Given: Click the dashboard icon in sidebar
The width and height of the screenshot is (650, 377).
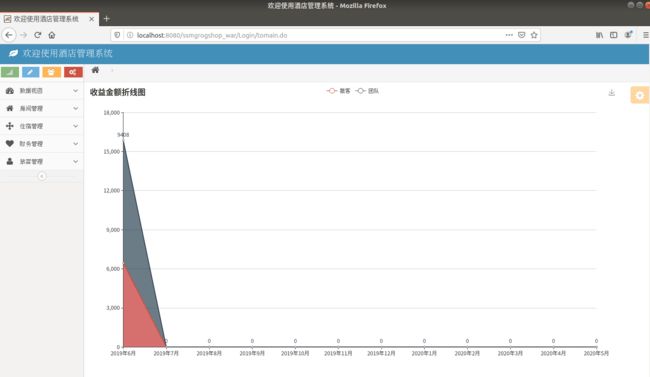Looking at the screenshot, I should 10,90.
